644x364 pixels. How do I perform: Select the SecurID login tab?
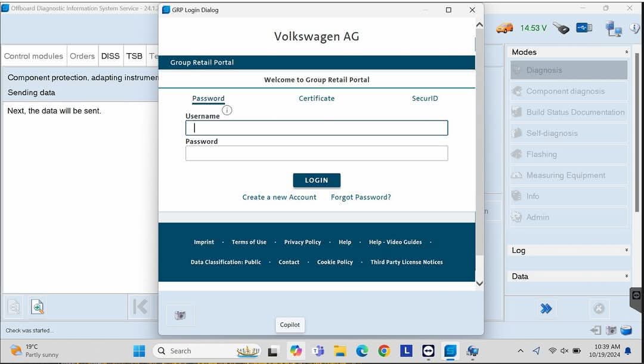[425, 98]
